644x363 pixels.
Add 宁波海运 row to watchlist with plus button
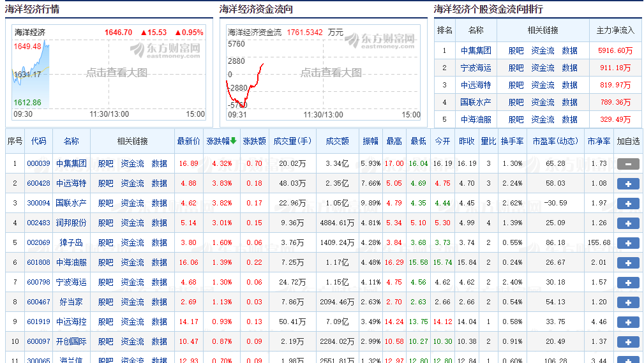[628, 282]
